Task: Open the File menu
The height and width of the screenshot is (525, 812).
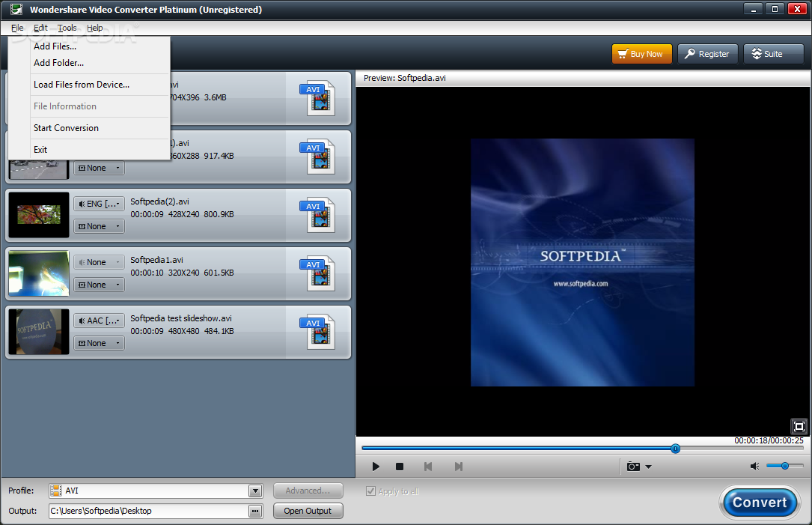Action: pyautogui.click(x=17, y=28)
